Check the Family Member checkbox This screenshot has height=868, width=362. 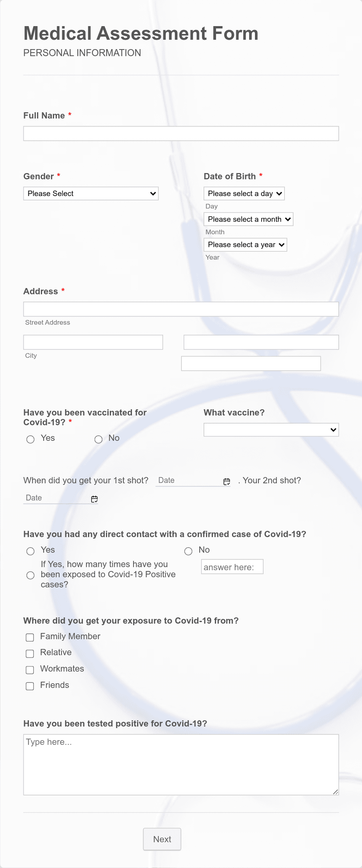pos(30,637)
